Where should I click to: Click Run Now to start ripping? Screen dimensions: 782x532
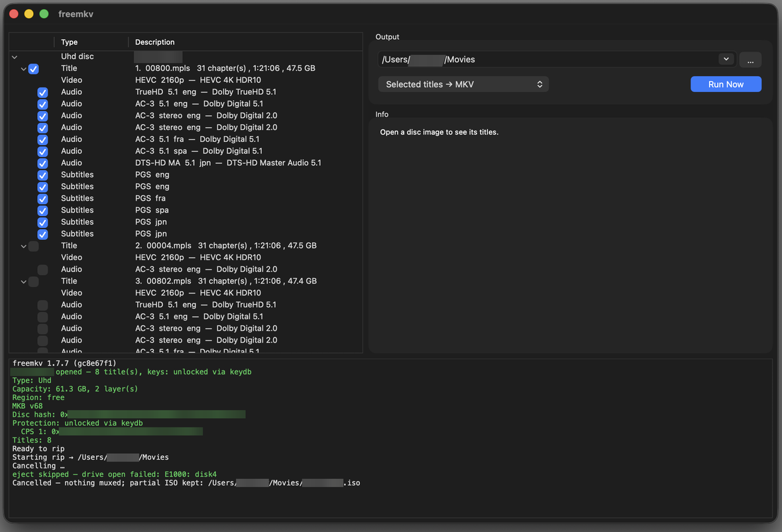726,84
